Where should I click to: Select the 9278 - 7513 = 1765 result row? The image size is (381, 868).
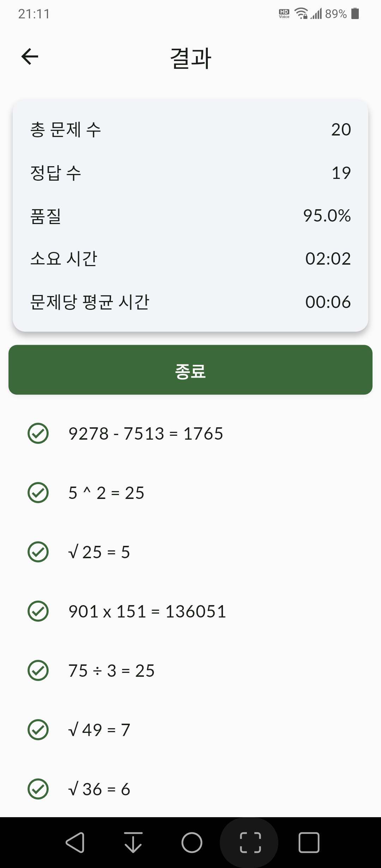pos(190,433)
